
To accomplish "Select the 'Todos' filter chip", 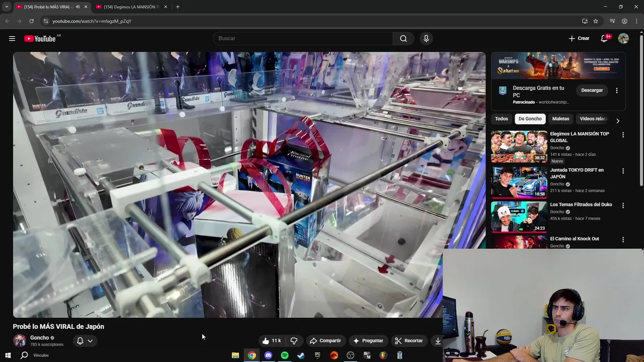I will coord(502,119).
